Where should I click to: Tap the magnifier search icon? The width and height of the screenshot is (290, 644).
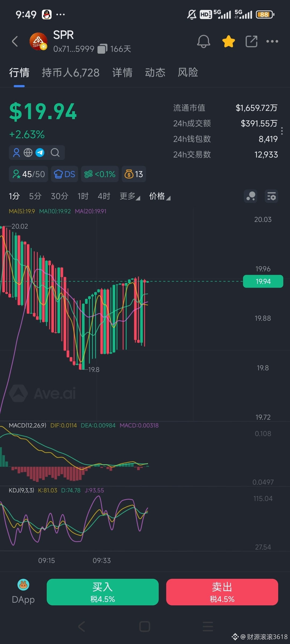(55, 153)
